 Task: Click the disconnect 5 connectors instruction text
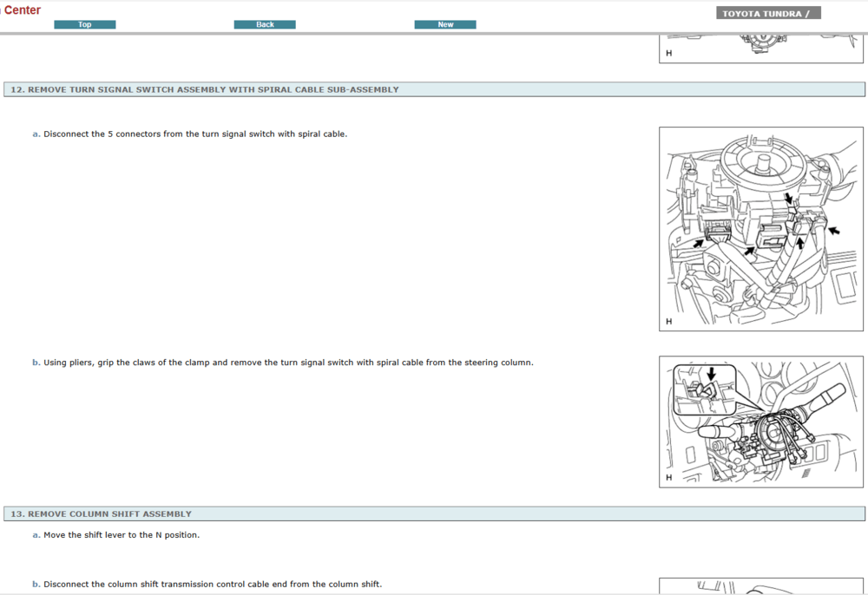194,134
